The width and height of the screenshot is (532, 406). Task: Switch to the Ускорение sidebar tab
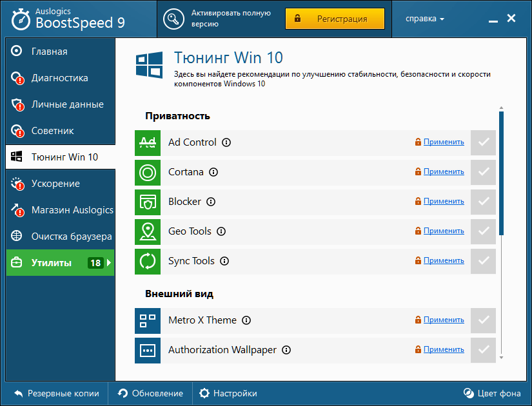55,184
